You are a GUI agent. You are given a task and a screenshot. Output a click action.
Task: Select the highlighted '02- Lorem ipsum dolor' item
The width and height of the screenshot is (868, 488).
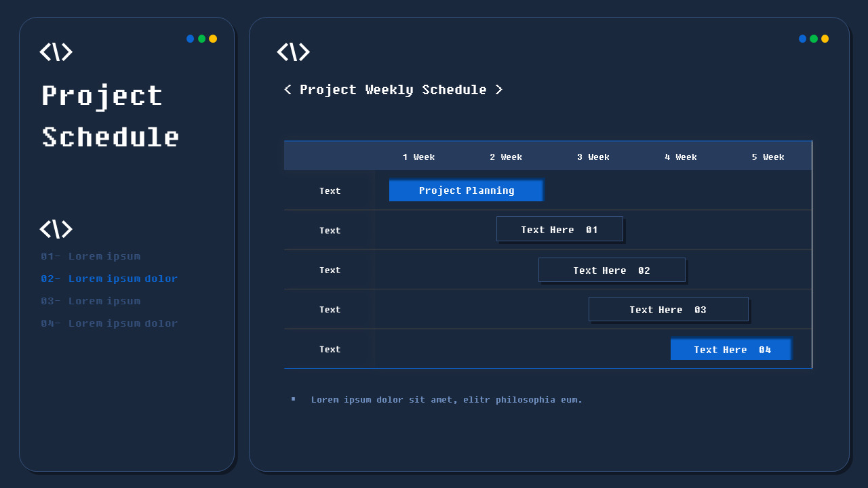point(109,279)
